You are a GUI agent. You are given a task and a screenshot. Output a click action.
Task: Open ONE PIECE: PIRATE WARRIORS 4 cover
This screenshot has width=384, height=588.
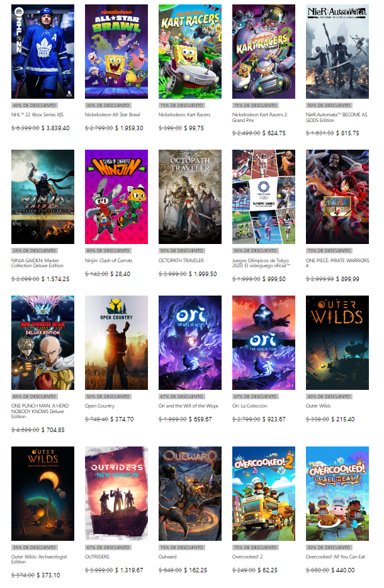tap(337, 197)
